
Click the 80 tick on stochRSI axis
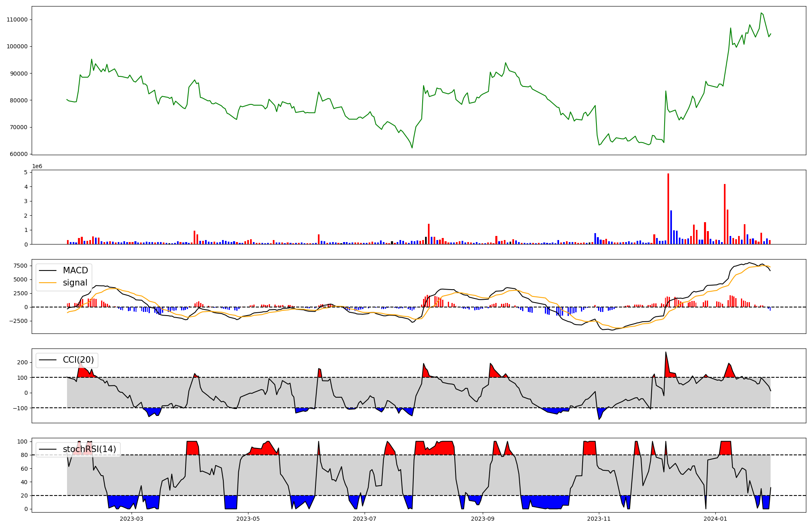coord(25,455)
